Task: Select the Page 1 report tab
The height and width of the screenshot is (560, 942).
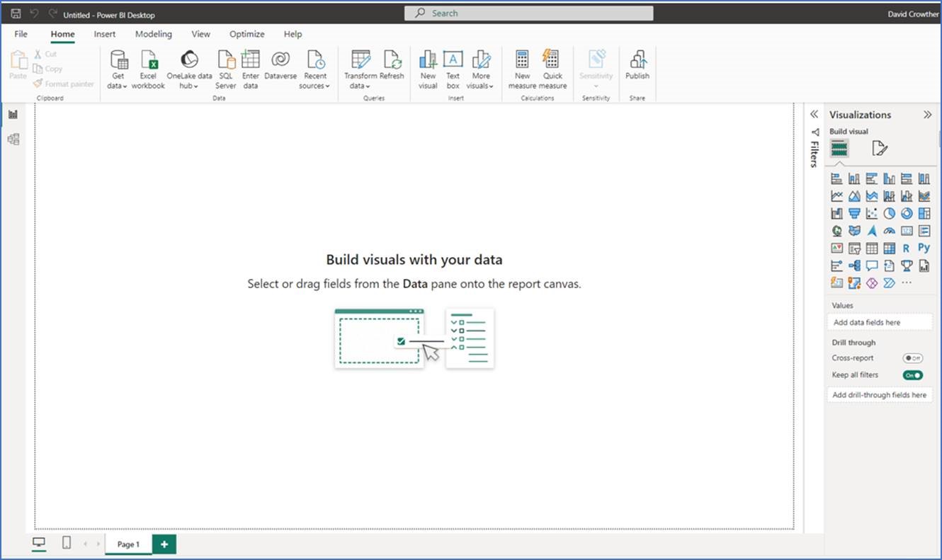Action: pyautogui.click(x=128, y=544)
